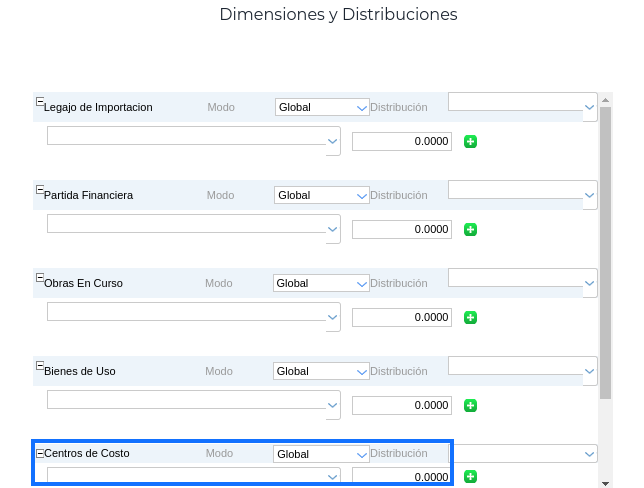The width and height of the screenshot is (644, 488).
Task: Click green plus icon under Partida Financiera
Action: (x=471, y=230)
